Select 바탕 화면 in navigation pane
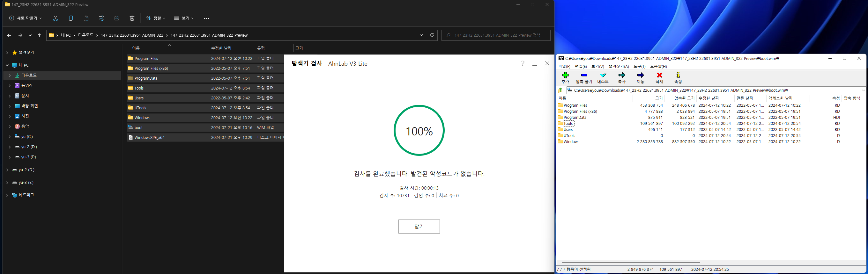Image resolution: width=868 pixels, height=274 pixels. coord(30,106)
